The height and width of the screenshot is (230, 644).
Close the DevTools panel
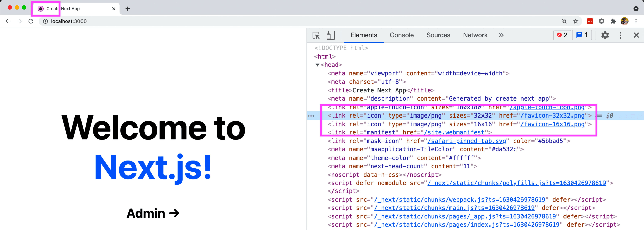(636, 35)
